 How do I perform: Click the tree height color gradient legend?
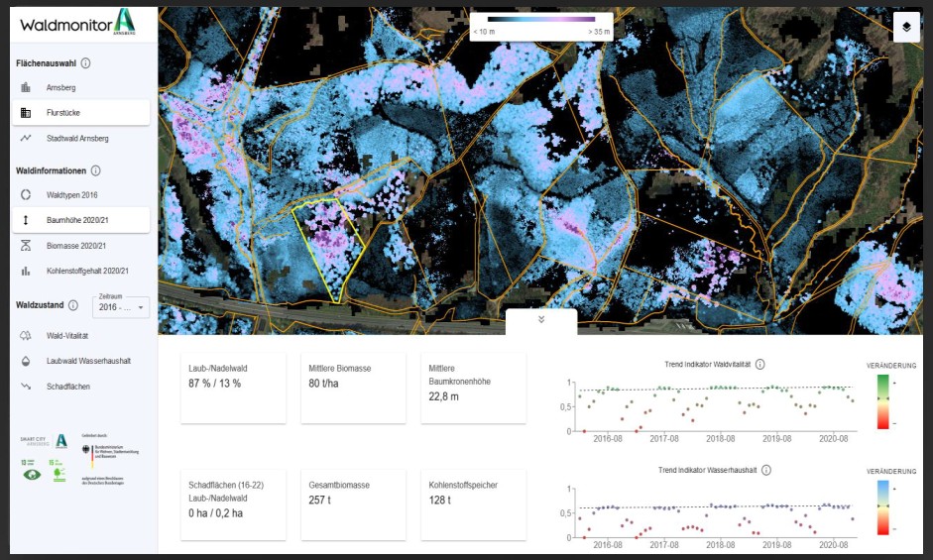[541, 20]
